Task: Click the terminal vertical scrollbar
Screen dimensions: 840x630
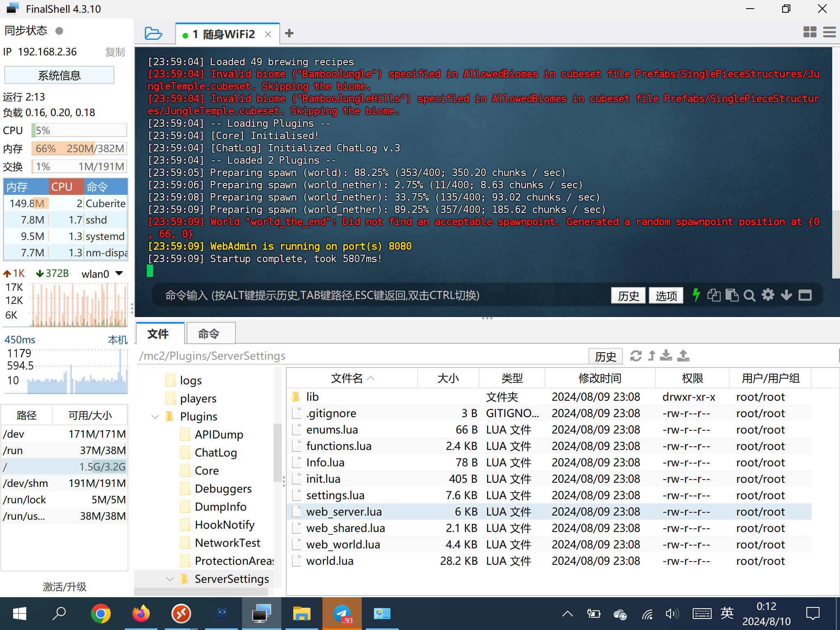Action: click(836, 244)
